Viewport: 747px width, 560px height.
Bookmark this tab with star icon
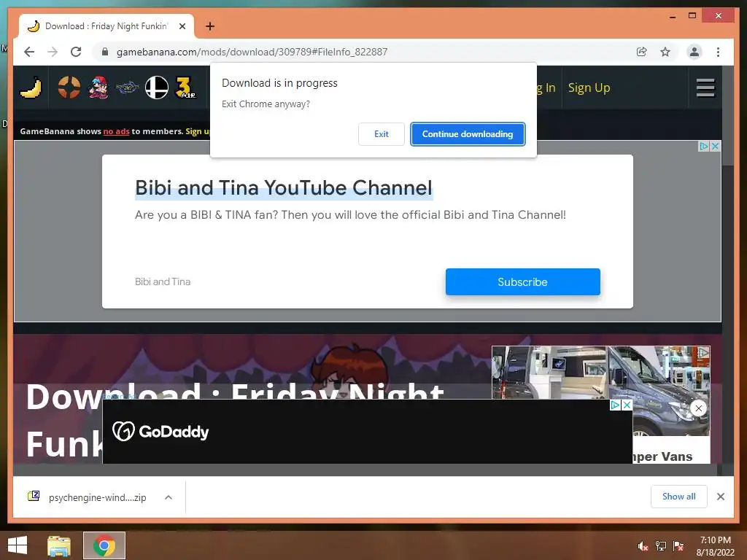pyautogui.click(x=665, y=52)
